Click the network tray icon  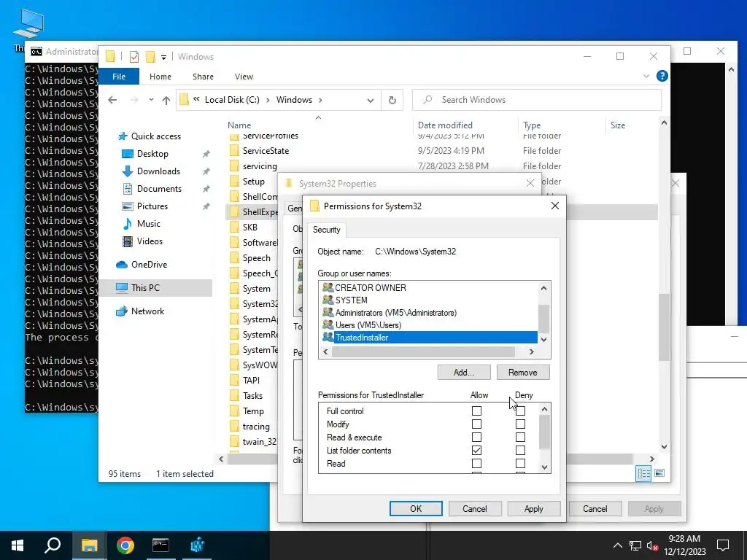tap(635, 545)
